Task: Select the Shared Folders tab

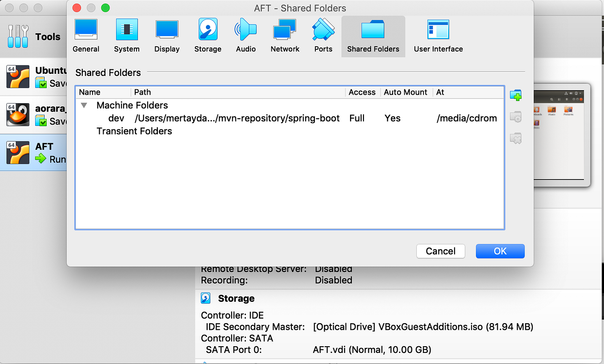Action: pos(373,36)
